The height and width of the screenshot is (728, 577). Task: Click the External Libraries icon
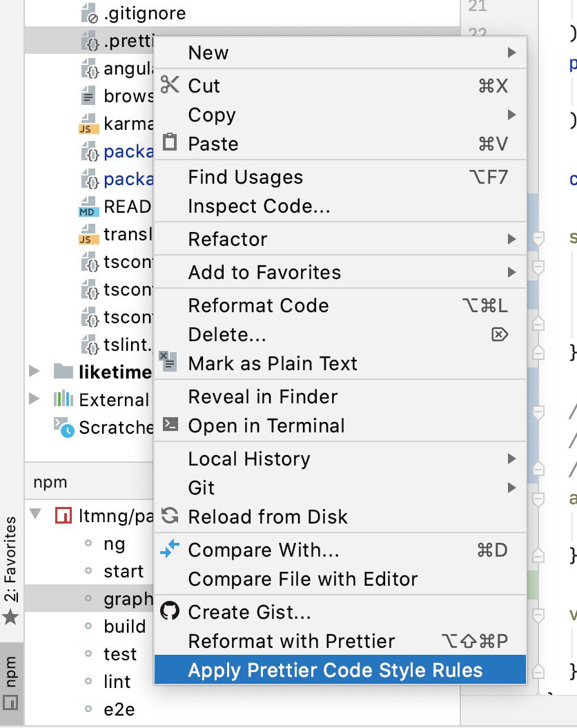[x=63, y=399]
